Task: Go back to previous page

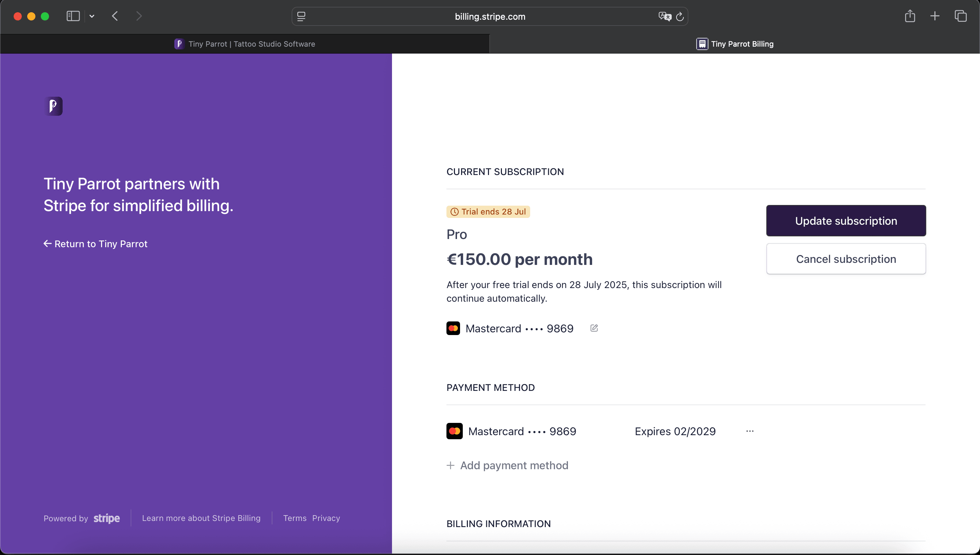Action: click(115, 16)
